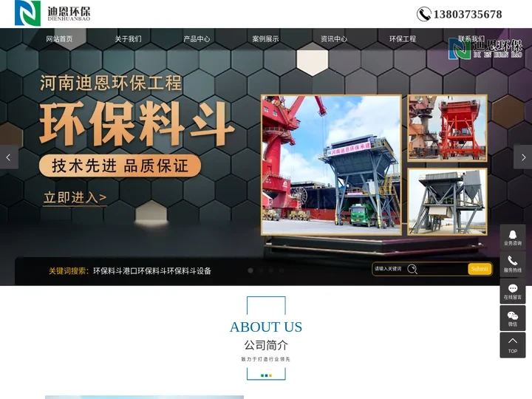Click 环保料斗 large banner title
The image size is (532, 399).
tap(137, 123)
